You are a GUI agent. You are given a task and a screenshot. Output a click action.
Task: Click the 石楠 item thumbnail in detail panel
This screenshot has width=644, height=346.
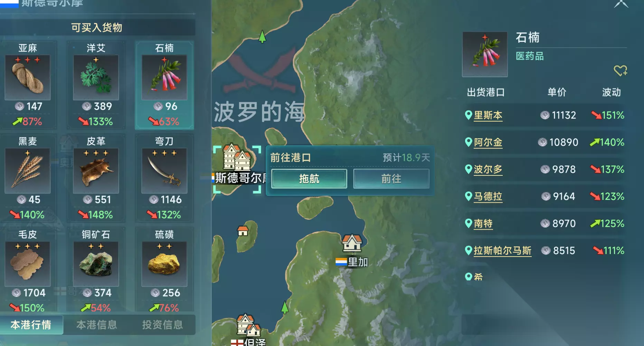tap(485, 54)
